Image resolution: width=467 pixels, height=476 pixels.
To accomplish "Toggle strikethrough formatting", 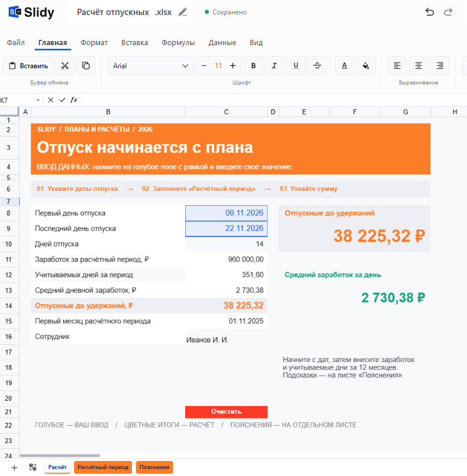I will pos(317,65).
